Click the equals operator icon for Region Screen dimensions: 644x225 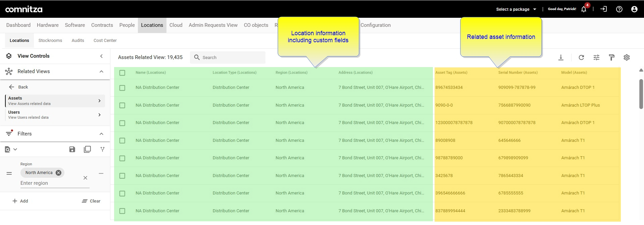(x=9, y=173)
